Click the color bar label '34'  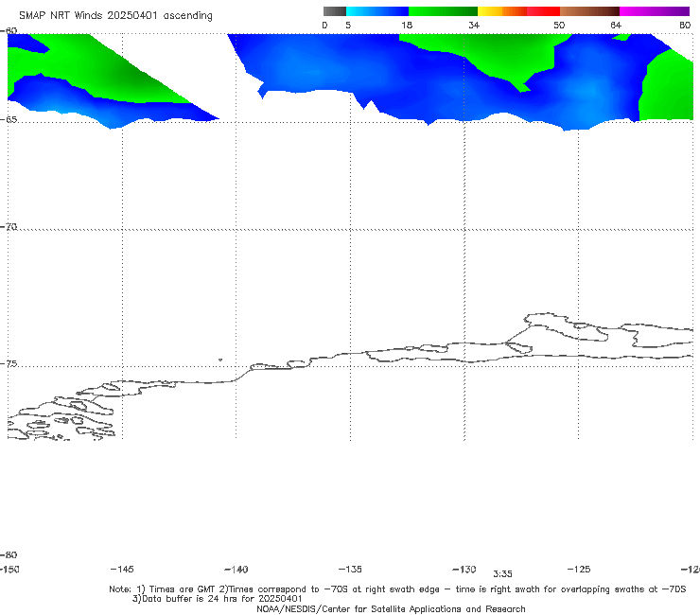point(474,25)
